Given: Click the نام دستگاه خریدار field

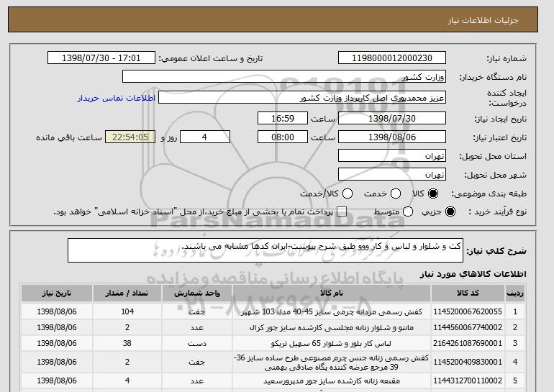Looking at the screenshot, I should click(284, 77).
